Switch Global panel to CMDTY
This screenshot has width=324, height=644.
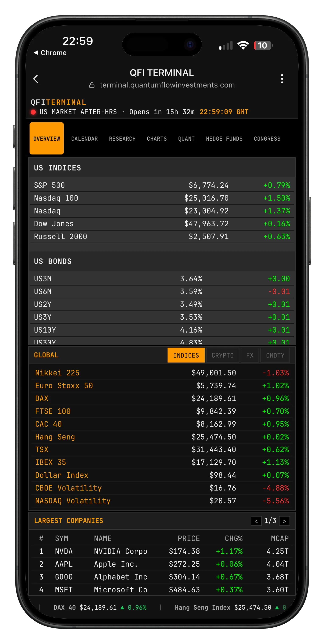(x=275, y=355)
